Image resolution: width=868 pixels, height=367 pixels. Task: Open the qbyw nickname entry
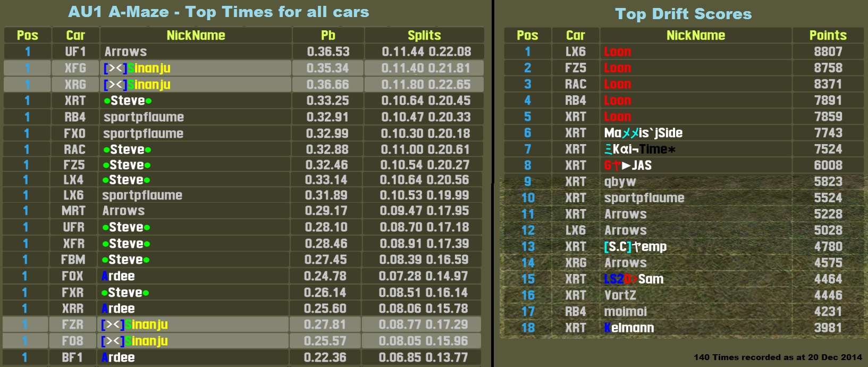point(620,181)
